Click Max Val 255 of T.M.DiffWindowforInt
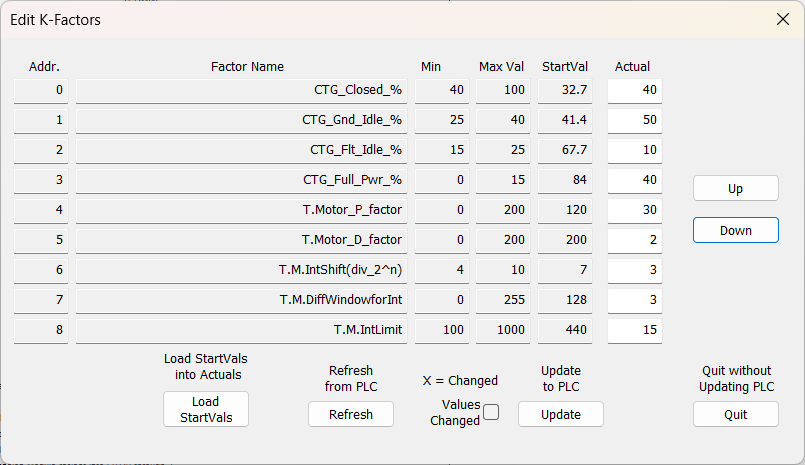 pyautogui.click(x=503, y=300)
